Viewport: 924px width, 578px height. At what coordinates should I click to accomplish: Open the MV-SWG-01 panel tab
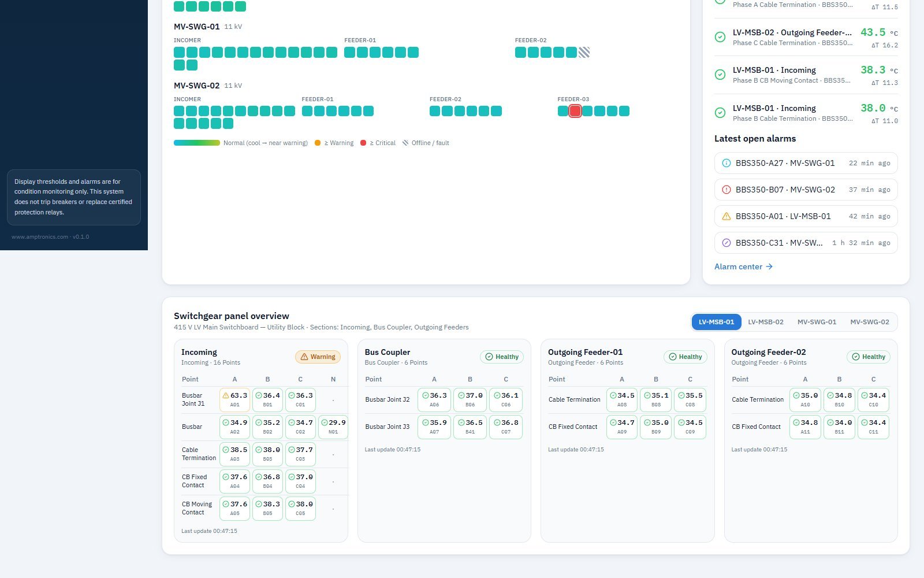[x=817, y=322]
